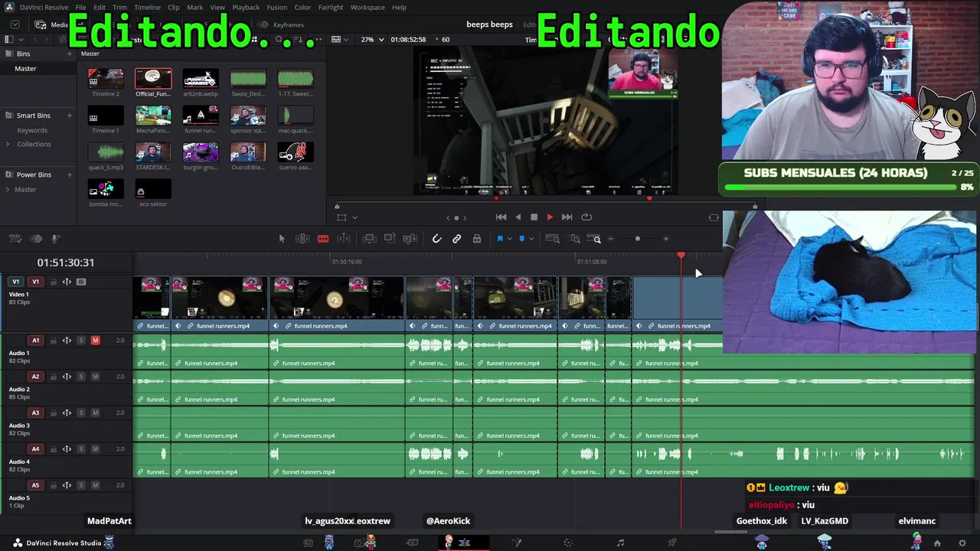This screenshot has width=980, height=551.
Task: Open the Fairlight page music-note icon
Action: (620, 543)
